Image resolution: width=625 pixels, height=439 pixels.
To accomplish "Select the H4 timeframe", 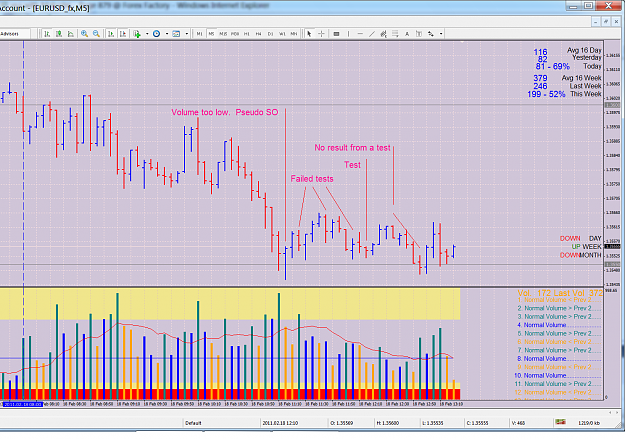I will 259,34.
